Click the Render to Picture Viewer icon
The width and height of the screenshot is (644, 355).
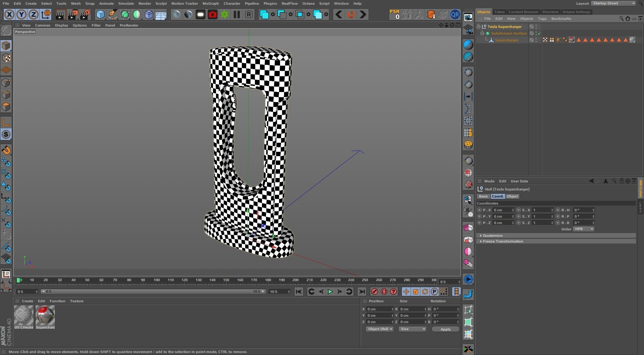[73, 14]
